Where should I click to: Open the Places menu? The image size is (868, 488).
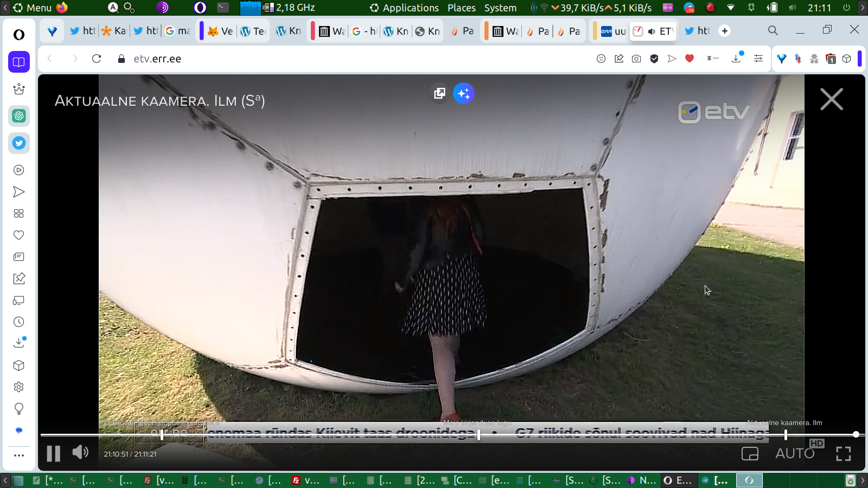[x=461, y=8]
